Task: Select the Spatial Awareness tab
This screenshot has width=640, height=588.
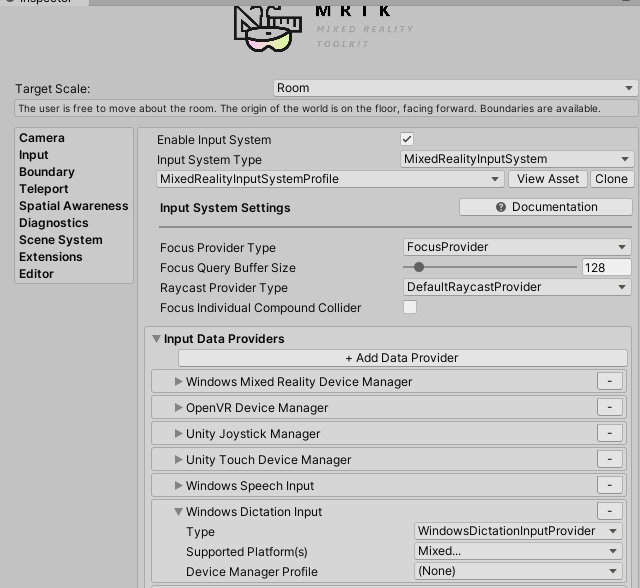Action: pos(73,206)
